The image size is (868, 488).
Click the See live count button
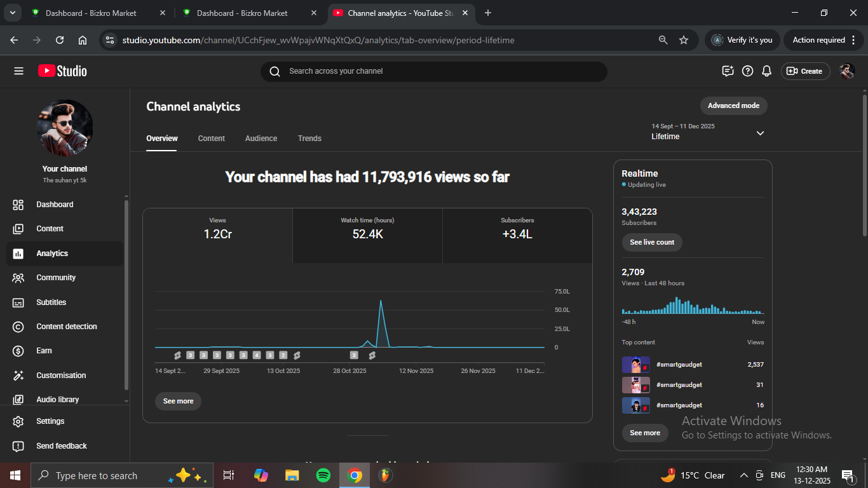(x=652, y=242)
